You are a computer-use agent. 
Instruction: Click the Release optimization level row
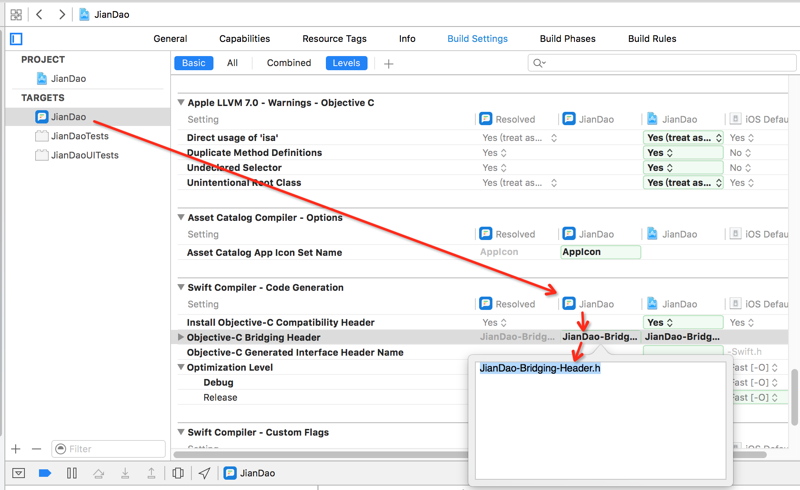tap(220, 398)
